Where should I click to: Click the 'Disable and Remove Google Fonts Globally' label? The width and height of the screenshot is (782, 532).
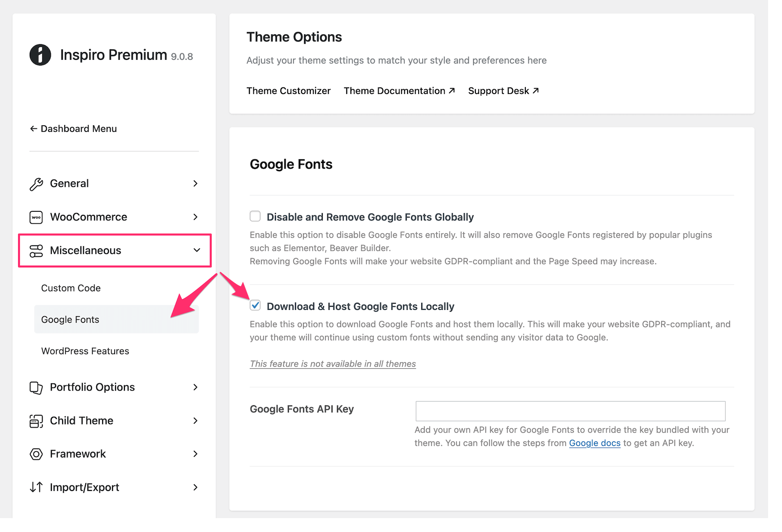pos(370,217)
